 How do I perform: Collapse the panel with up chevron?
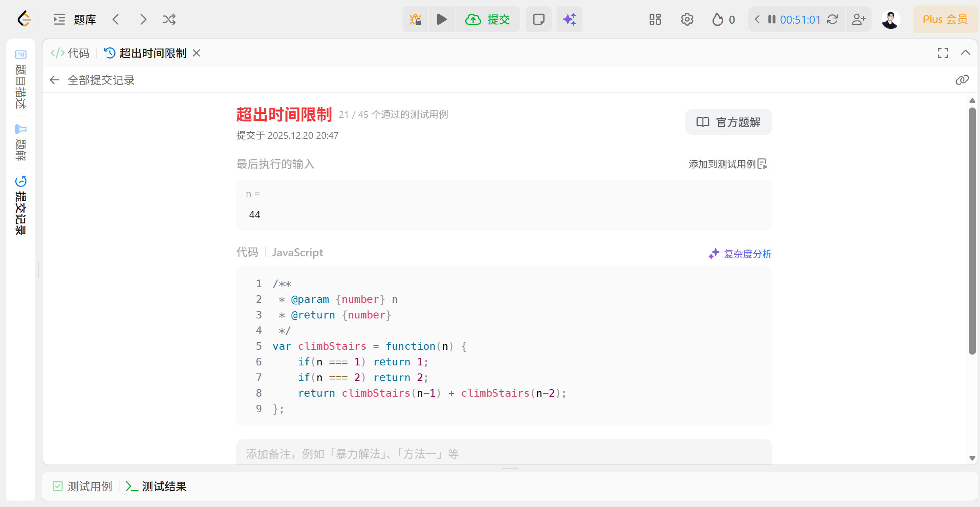966,53
